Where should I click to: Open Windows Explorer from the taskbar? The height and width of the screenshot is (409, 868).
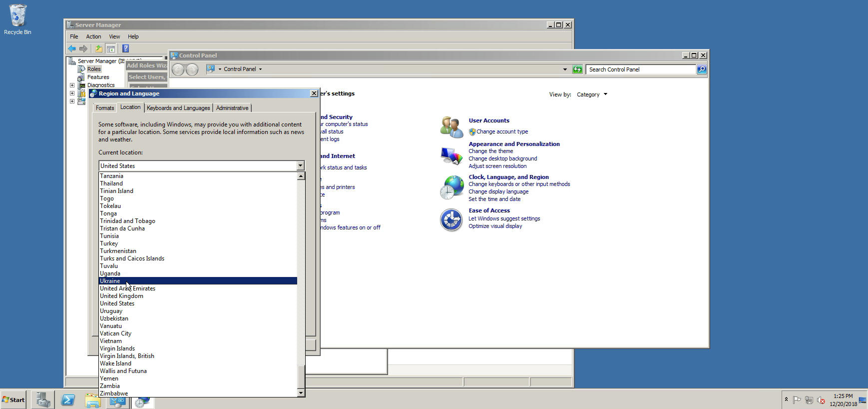pos(92,399)
